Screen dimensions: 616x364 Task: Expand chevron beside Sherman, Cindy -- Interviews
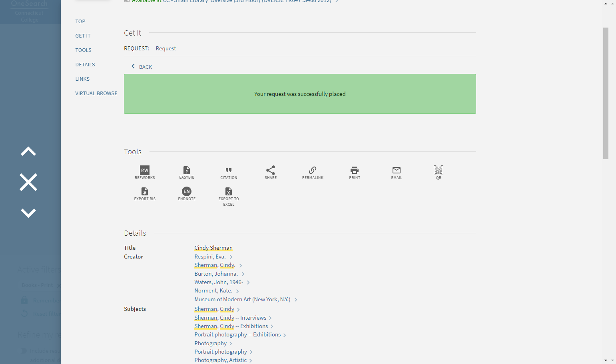click(x=270, y=318)
